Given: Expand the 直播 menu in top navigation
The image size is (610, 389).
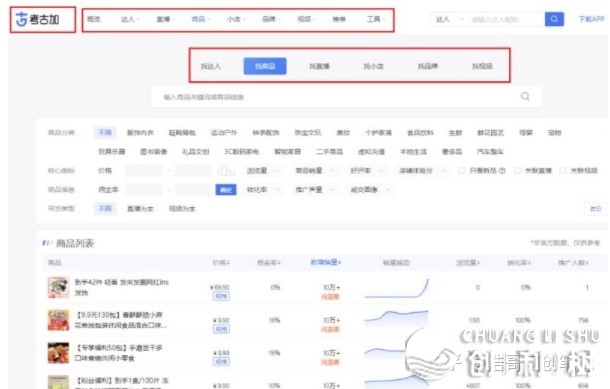Looking at the screenshot, I should [x=166, y=19].
